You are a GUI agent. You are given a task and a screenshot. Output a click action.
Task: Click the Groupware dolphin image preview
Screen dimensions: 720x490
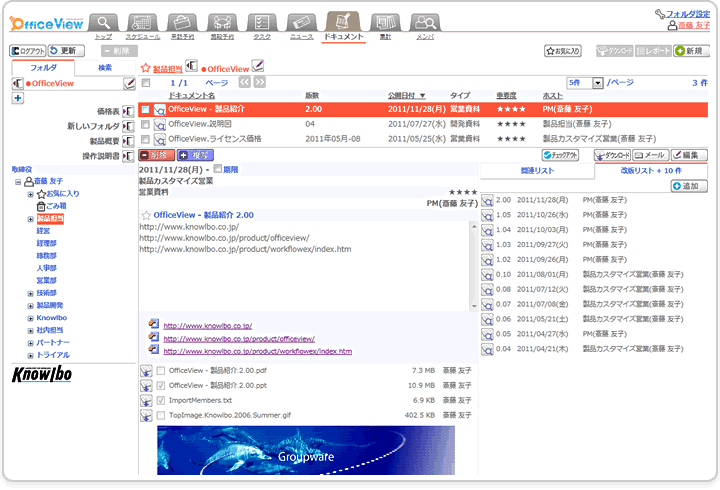[x=306, y=450]
